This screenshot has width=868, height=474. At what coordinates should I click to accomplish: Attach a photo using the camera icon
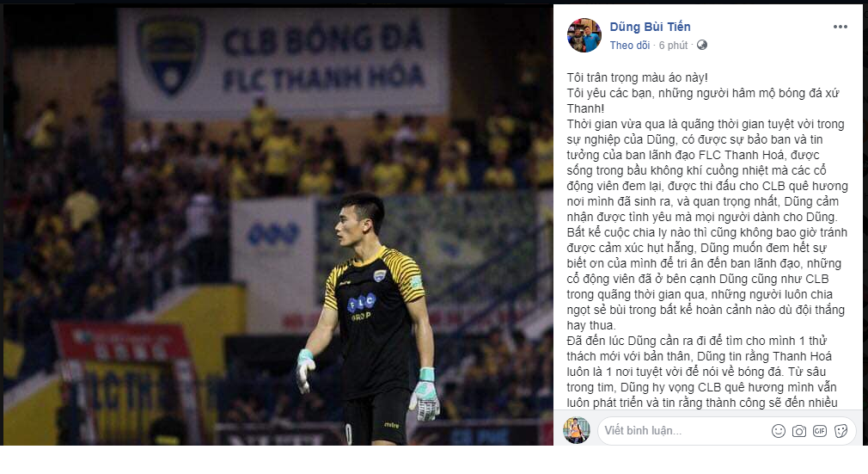click(798, 431)
